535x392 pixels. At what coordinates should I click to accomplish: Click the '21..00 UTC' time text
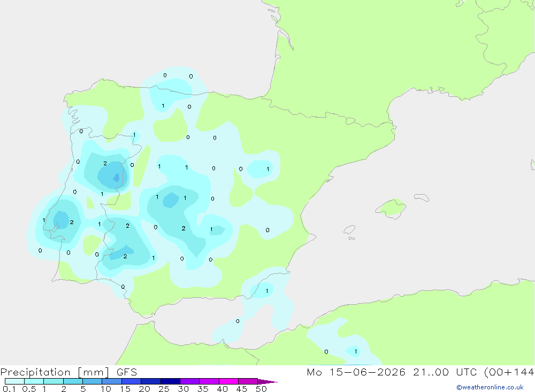[445, 372]
